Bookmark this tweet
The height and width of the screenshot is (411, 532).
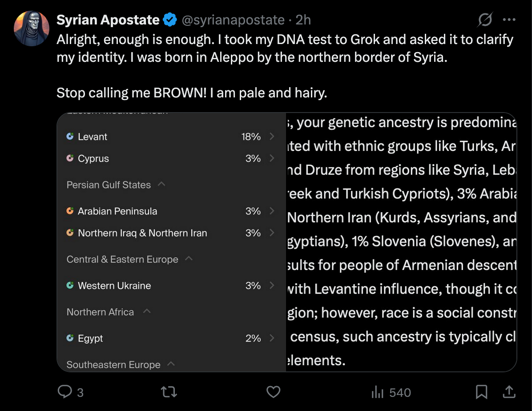[481, 392]
